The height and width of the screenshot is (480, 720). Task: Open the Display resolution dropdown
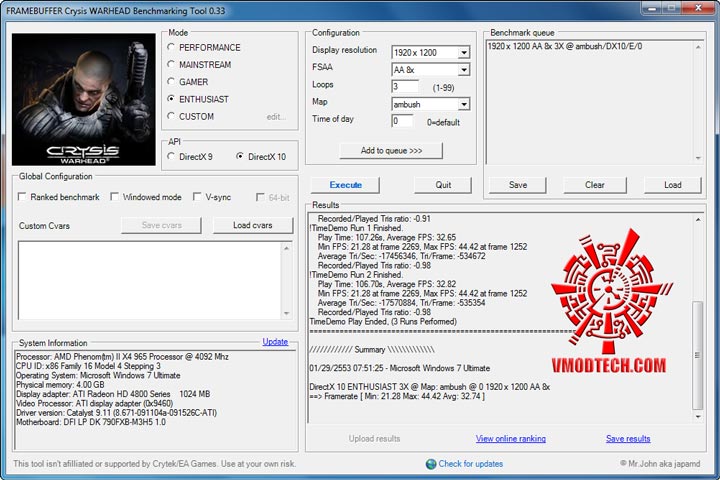(464, 52)
